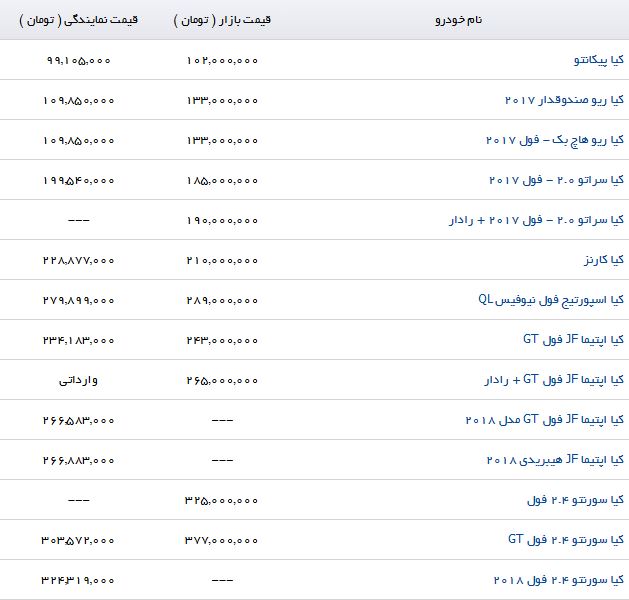This screenshot has height=600, width=629.
Task: Select market price ۱۹۰,۰۰۰,۰۰۰
Action: [x=222, y=221]
